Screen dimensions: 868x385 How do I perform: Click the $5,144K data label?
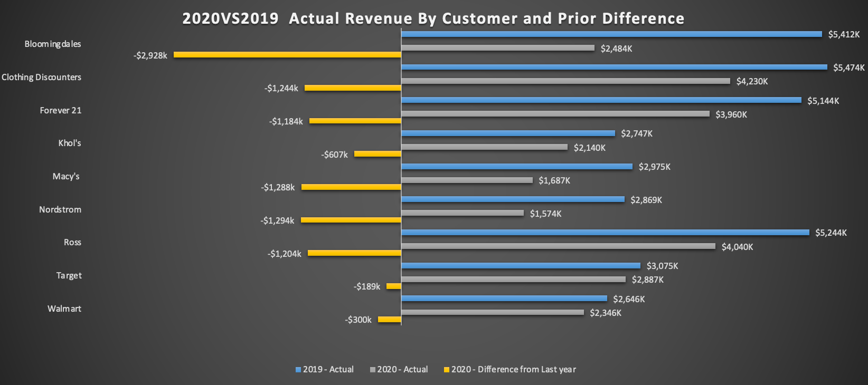[x=823, y=101]
